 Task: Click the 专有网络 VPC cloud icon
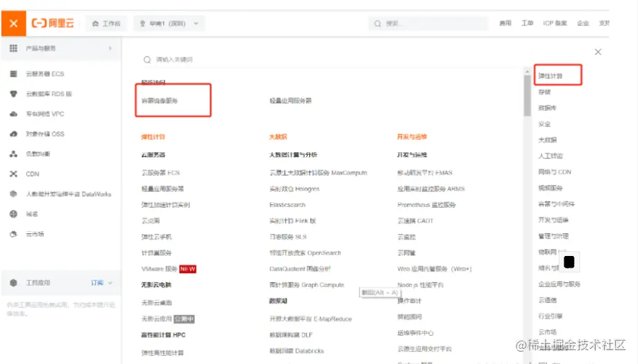point(13,114)
